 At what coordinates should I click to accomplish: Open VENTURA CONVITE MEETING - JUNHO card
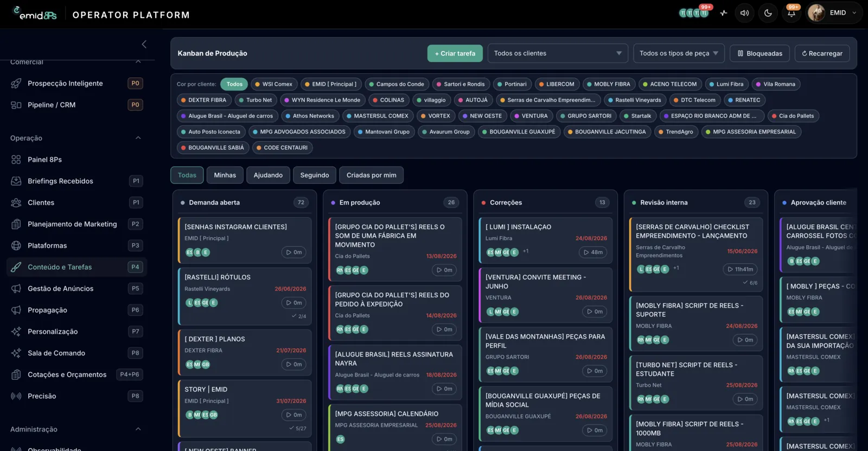(545, 295)
